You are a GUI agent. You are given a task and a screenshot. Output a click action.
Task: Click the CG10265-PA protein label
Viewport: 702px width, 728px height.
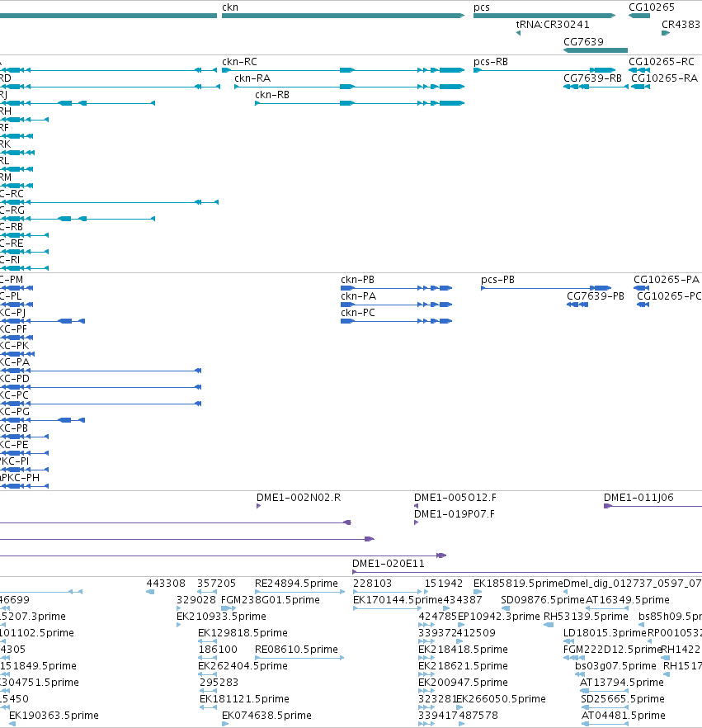(667, 280)
